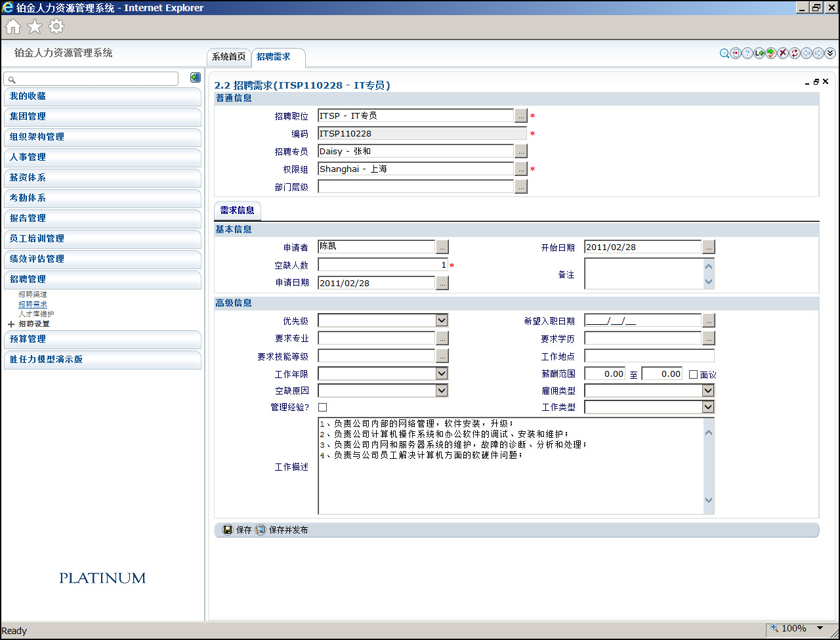The width and height of the screenshot is (840, 640).
Task: Open lookup for 招聘职位 field
Action: pyautogui.click(x=521, y=116)
